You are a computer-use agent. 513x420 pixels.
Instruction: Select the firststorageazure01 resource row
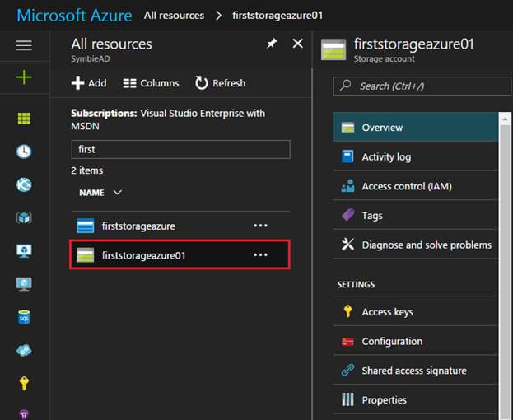tap(180, 254)
